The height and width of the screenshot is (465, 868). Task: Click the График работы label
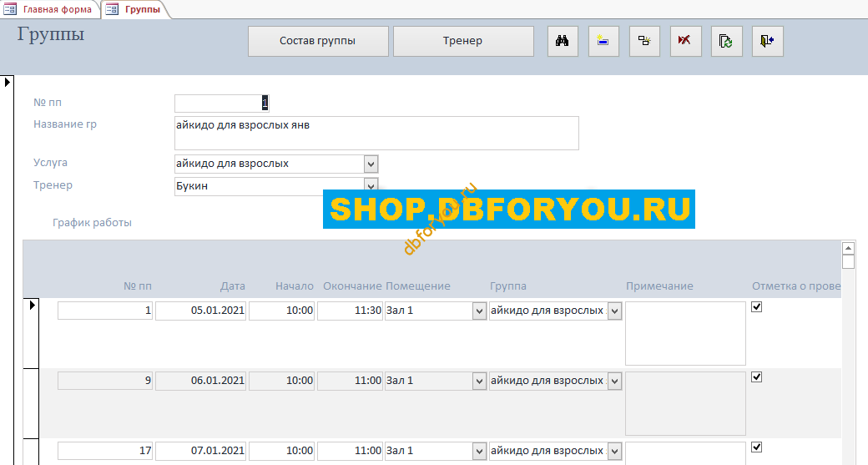click(x=92, y=223)
